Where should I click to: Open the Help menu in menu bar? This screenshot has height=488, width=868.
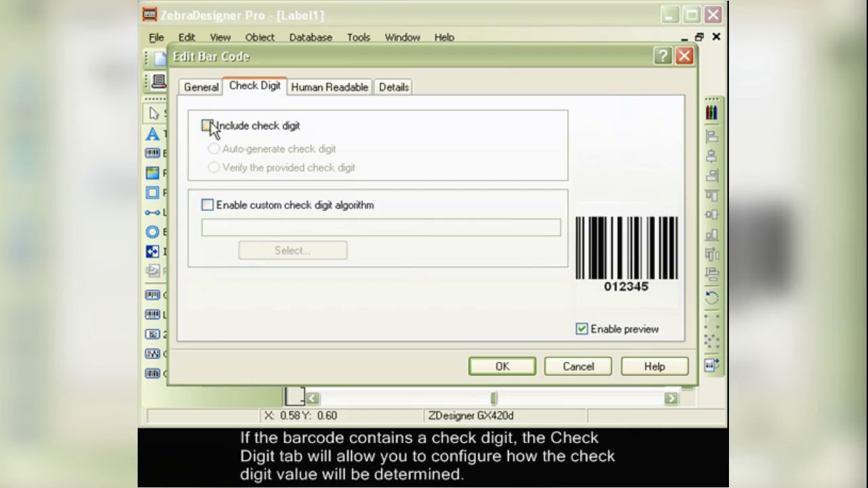coord(444,37)
